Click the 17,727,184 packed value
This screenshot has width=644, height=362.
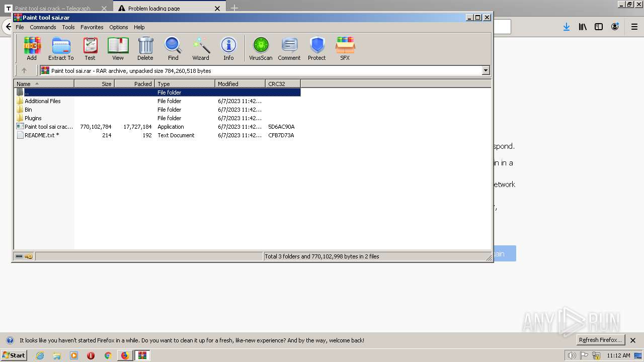[x=137, y=127]
